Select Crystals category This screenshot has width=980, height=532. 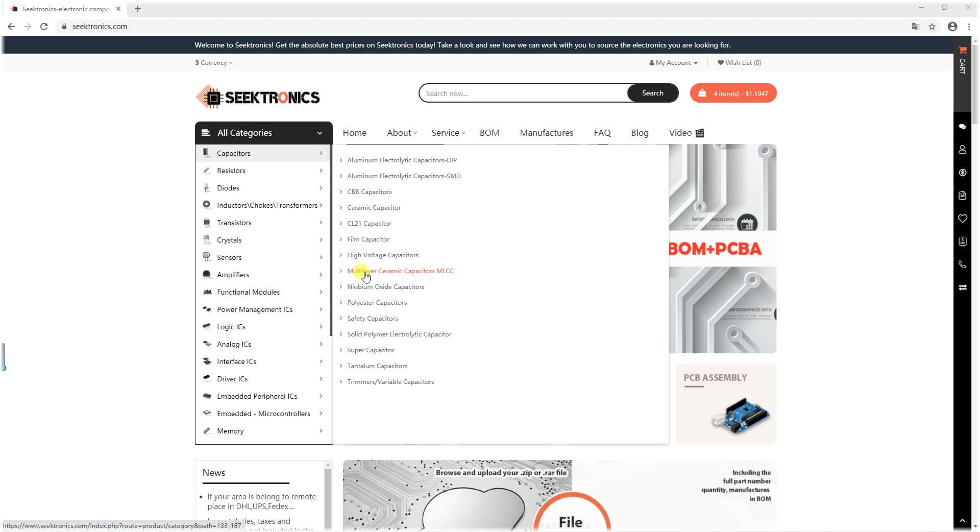pos(263,240)
